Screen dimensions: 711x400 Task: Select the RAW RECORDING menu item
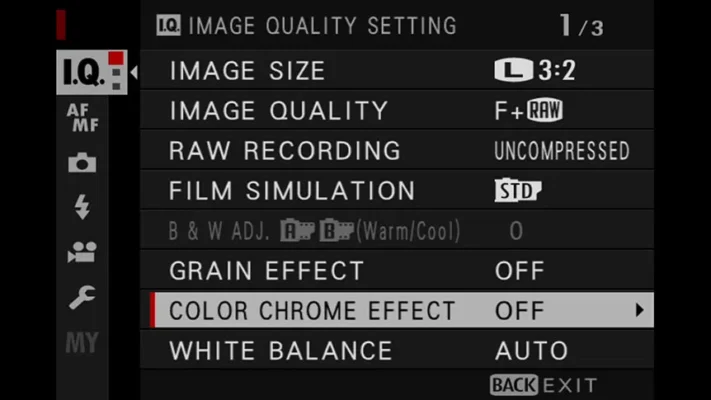pos(284,151)
